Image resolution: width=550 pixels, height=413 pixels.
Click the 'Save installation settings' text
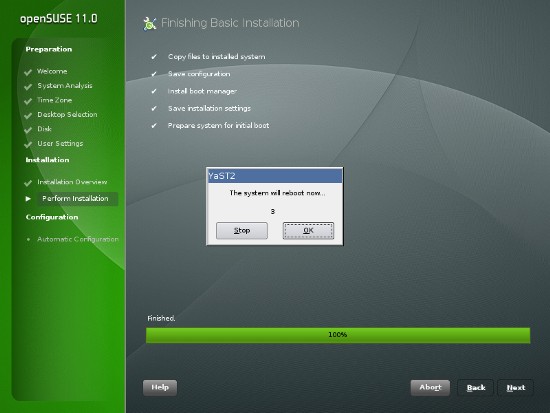tap(209, 108)
